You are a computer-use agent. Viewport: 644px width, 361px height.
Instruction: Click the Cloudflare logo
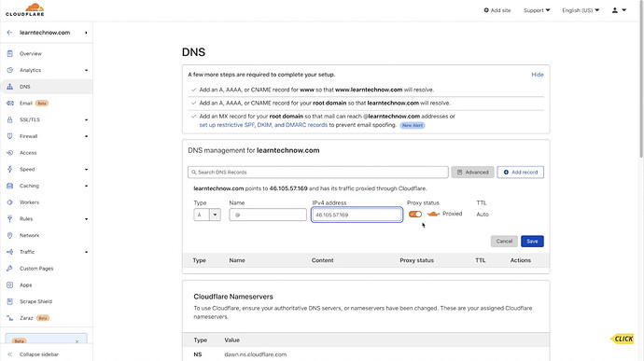coord(24,9)
